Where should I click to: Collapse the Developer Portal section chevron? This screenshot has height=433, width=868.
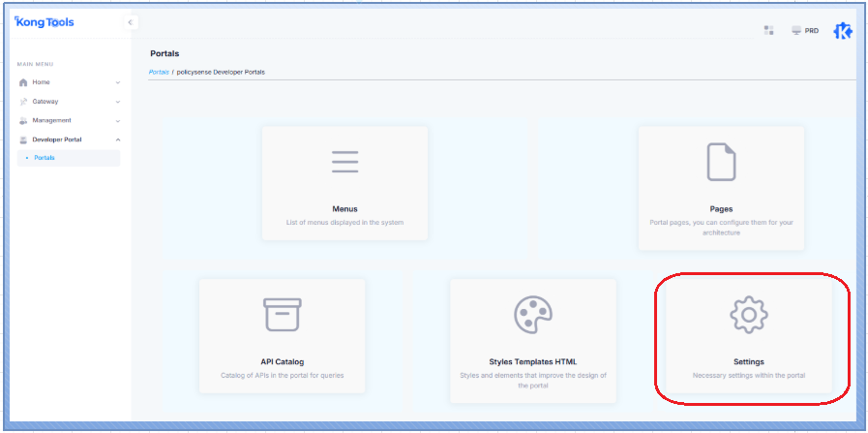pos(118,139)
